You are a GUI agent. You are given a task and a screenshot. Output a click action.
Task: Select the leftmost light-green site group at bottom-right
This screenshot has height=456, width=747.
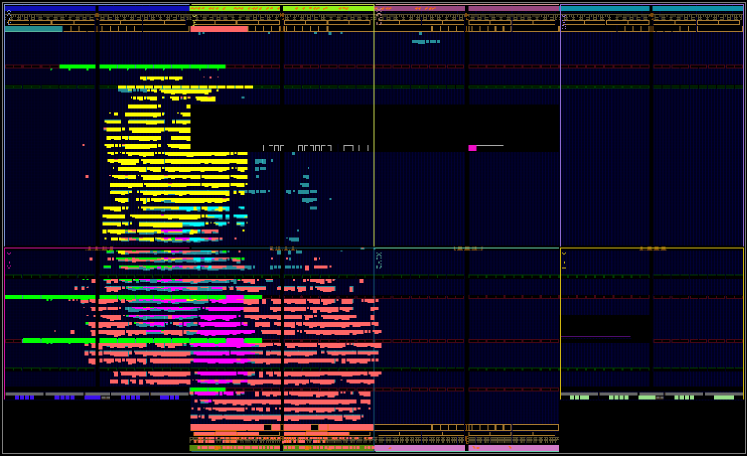pyautogui.click(x=579, y=397)
